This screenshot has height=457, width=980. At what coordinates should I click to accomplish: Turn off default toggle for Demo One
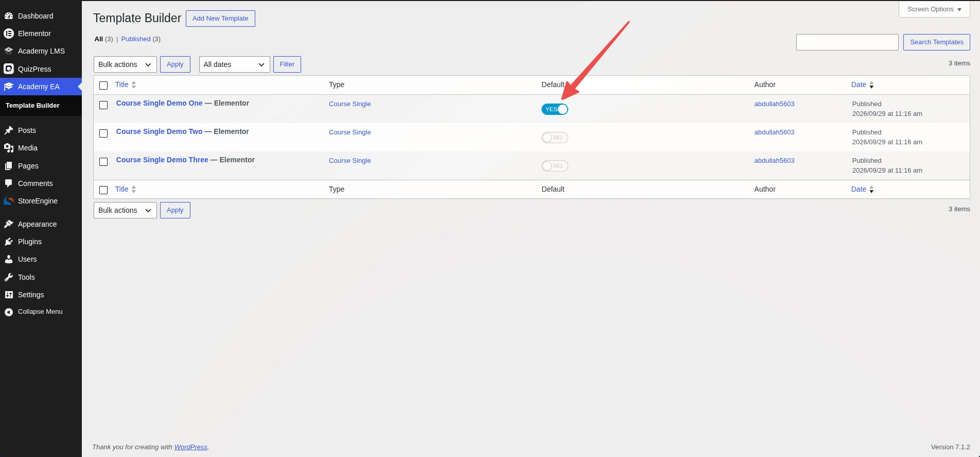[x=555, y=109]
